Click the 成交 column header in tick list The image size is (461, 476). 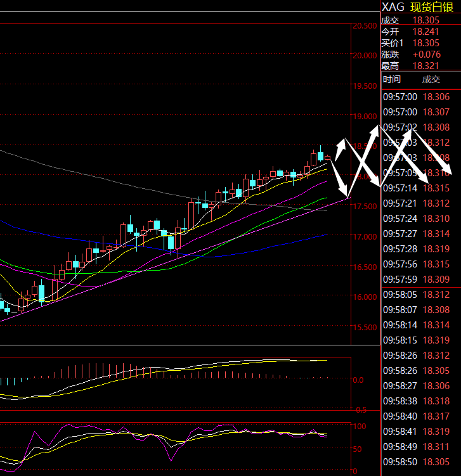click(431, 79)
